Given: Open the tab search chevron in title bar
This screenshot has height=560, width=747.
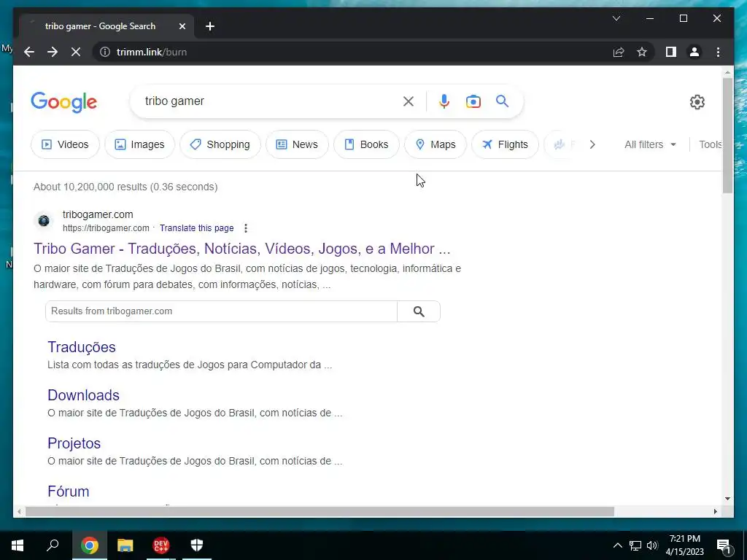Looking at the screenshot, I should point(616,18).
